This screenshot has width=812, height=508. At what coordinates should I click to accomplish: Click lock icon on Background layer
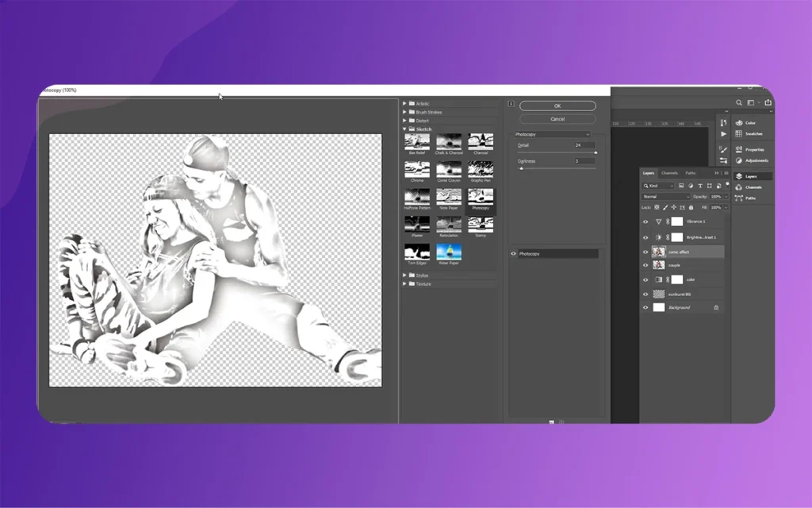pyautogui.click(x=716, y=307)
